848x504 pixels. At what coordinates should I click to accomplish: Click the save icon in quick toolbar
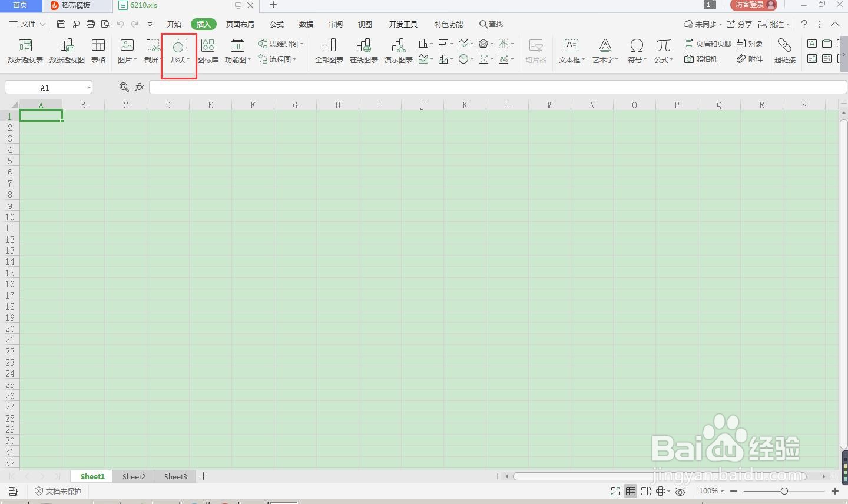[x=61, y=24]
